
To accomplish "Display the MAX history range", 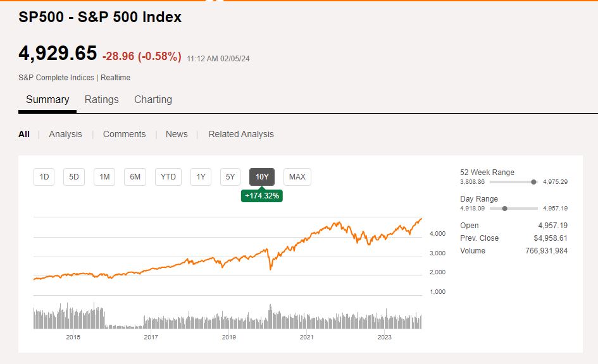I will pos(297,177).
